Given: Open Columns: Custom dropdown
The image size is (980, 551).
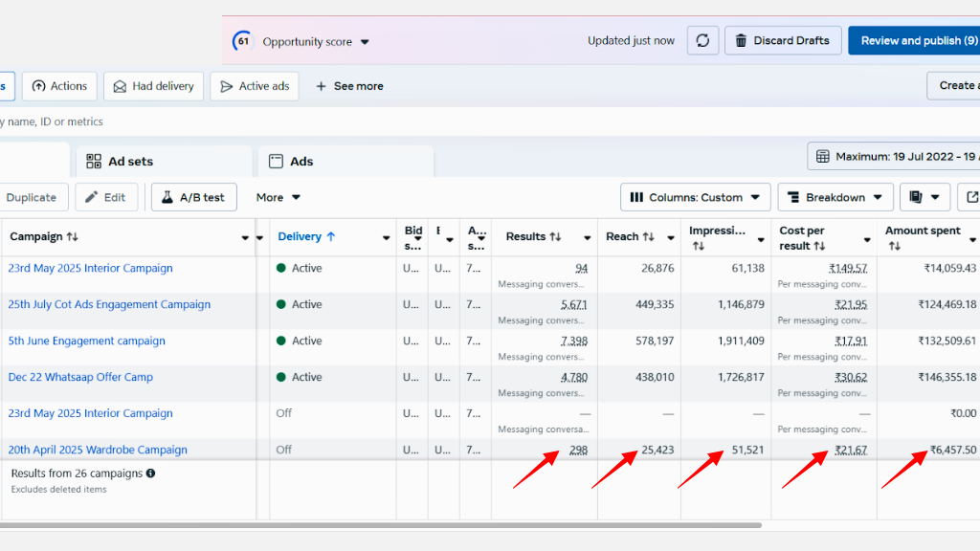Looking at the screenshot, I should [695, 197].
